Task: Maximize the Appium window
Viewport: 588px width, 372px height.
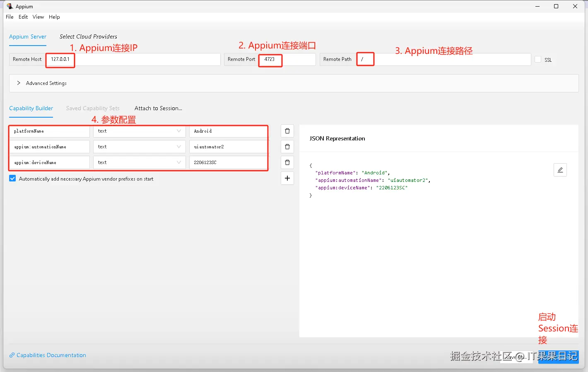Action: pos(556,6)
